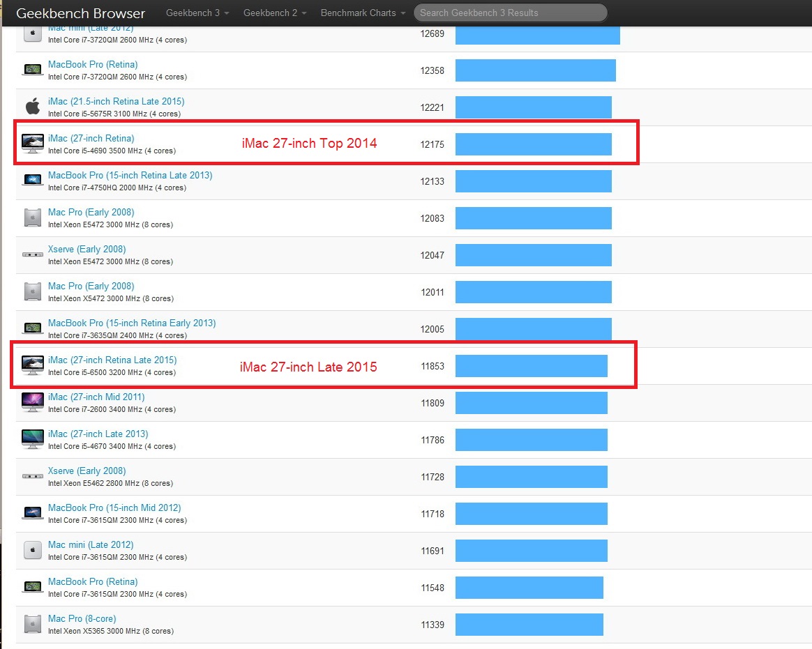Open MacBook Pro (15-inch Retina Early 2013) link

click(x=132, y=323)
